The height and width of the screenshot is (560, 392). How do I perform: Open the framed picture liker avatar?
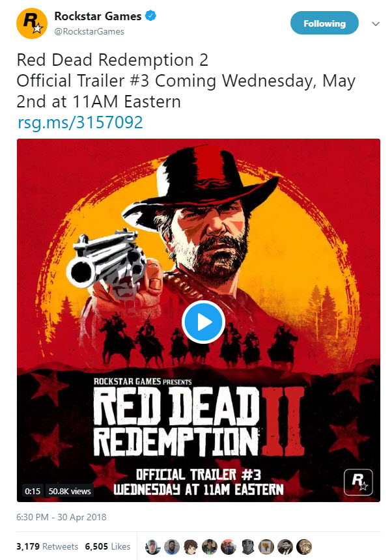coord(266,546)
